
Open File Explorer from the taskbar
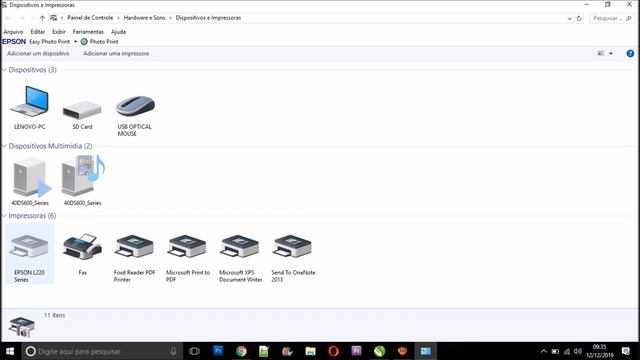(311, 351)
